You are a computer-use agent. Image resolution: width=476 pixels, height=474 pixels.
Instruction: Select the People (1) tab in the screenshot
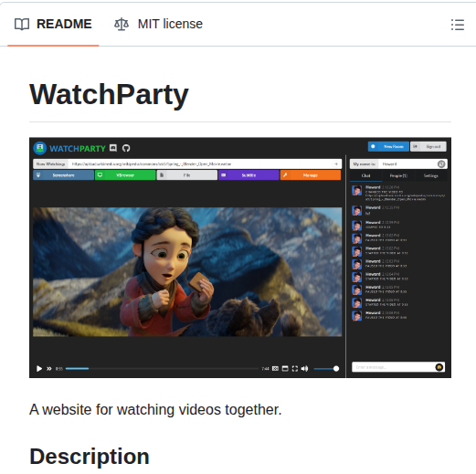[398, 175]
